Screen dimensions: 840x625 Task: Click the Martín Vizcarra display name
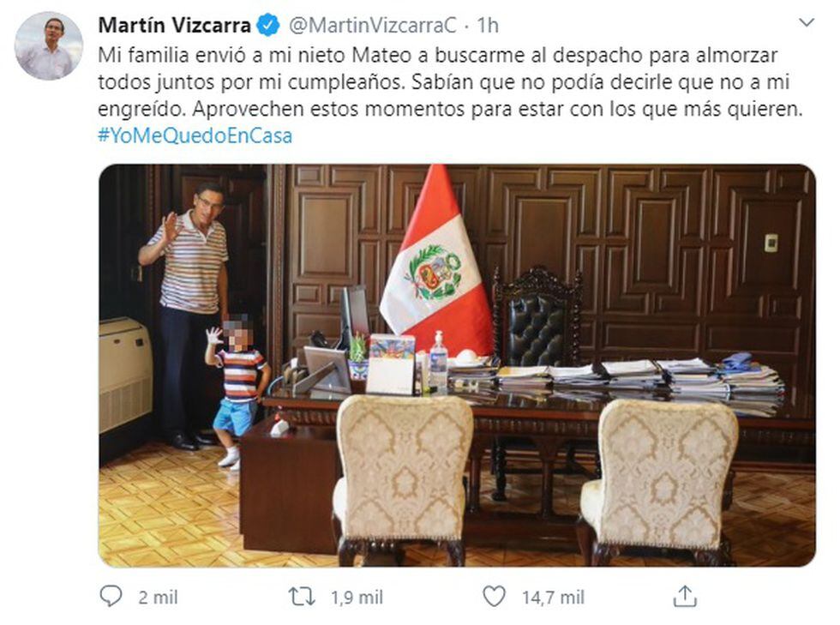click(x=175, y=25)
